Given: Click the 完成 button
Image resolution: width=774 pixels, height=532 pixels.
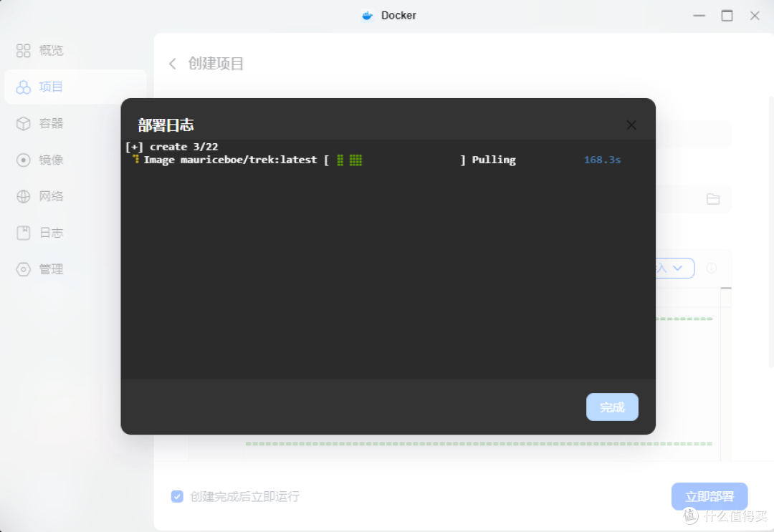Looking at the screenshot, I should [x=612, y=407].
